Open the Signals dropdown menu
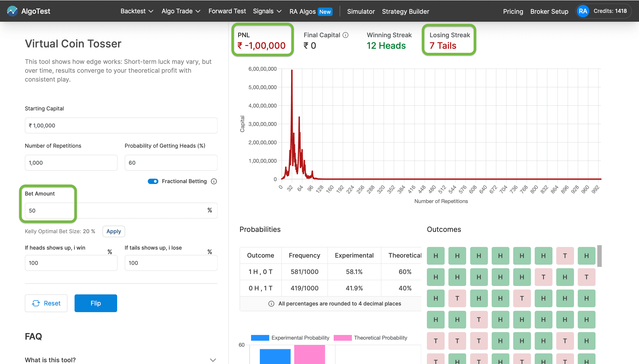Viewport: 639px width, 364px height. [x=267, y=11]
